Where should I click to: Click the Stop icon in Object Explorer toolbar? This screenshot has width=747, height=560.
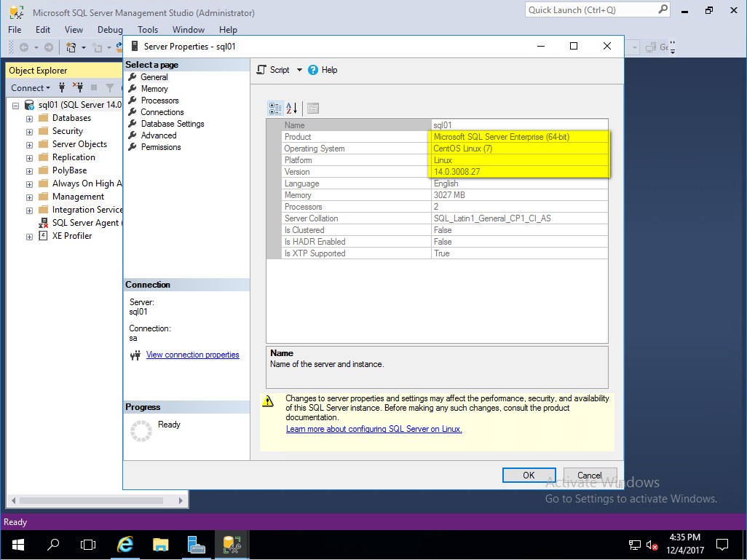tap(93, 87)
